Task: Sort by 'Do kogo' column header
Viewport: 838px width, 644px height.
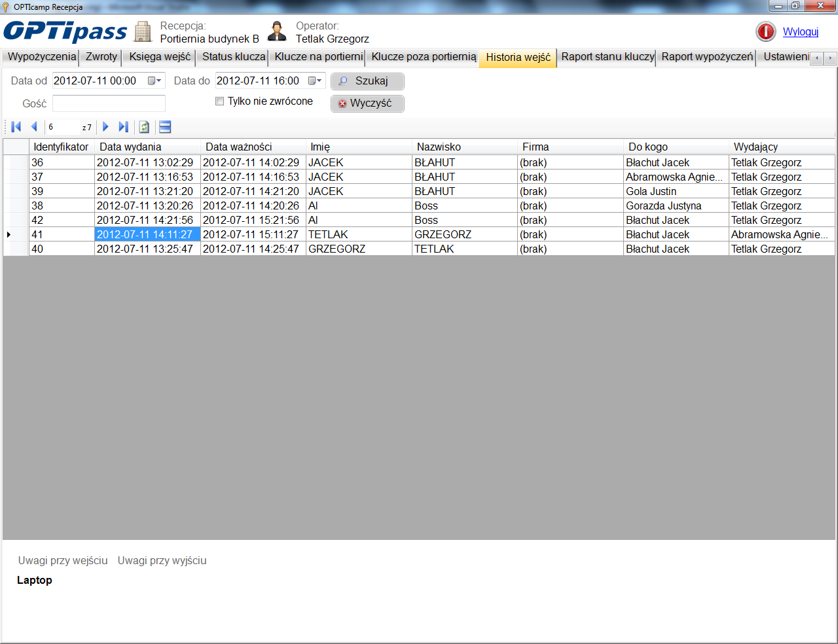Action: pyautogui.click(x=676, y=147)
